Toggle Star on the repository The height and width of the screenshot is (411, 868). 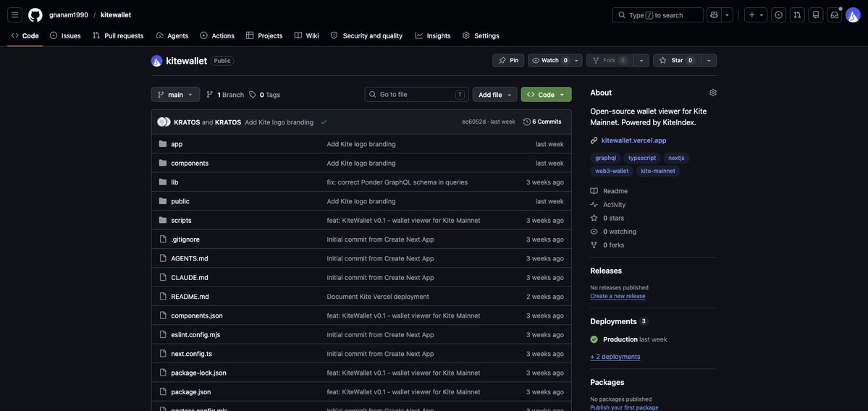(x=677, y=60)
